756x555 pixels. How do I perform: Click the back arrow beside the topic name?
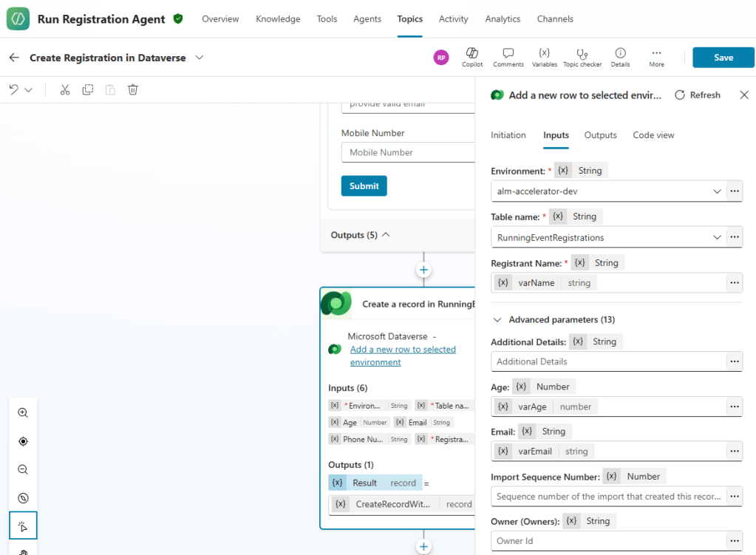pos(14,58)
